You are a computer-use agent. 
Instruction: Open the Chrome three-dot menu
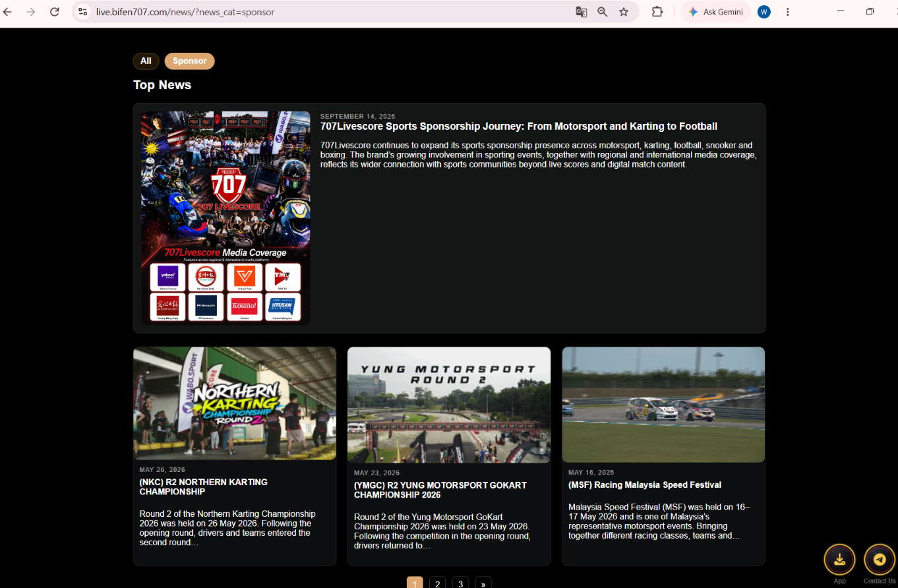(788, 12)
